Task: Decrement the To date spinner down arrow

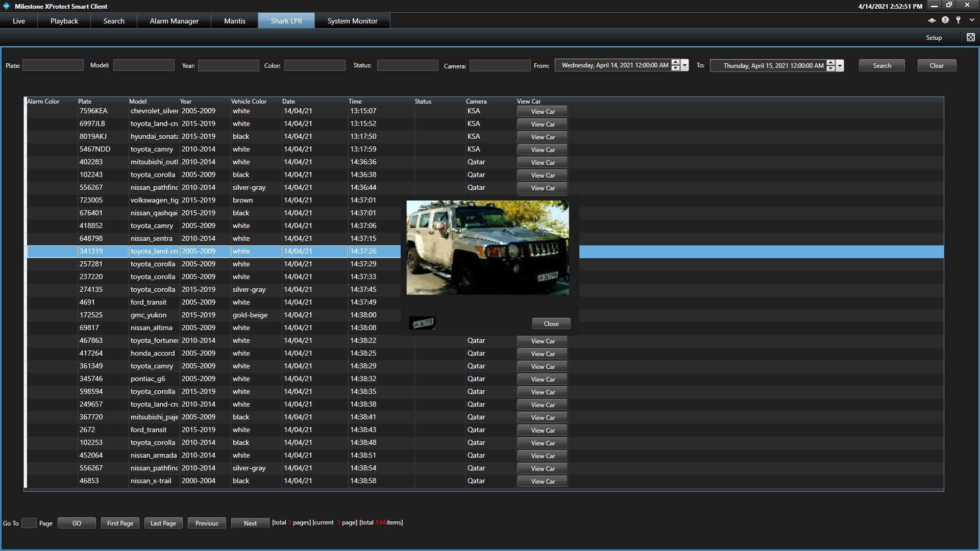Action: point(831,68)
